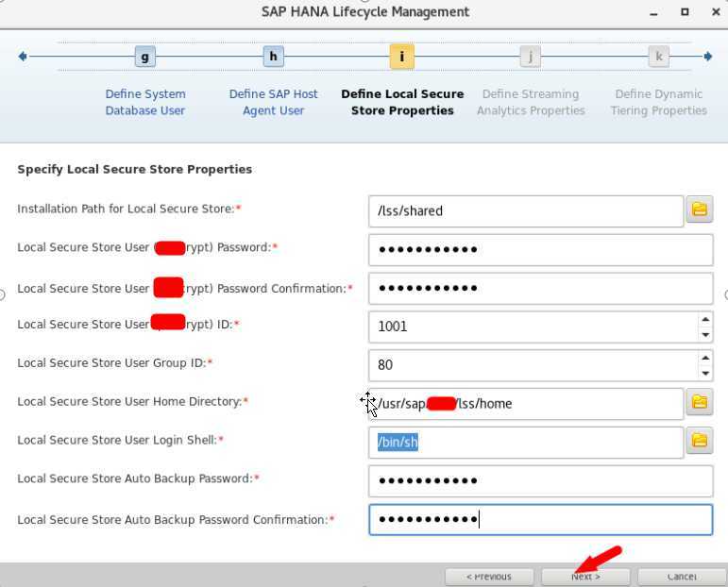Image resolution: width=728 pixels, height=587 pixels.
Task: Maximize the Lifecycle Management window
Action: 685,12
